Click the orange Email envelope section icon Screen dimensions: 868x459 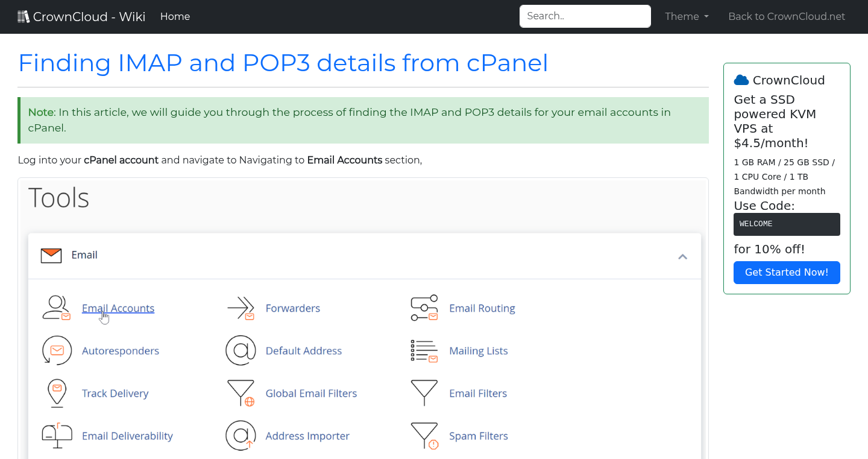click(51, 255)
